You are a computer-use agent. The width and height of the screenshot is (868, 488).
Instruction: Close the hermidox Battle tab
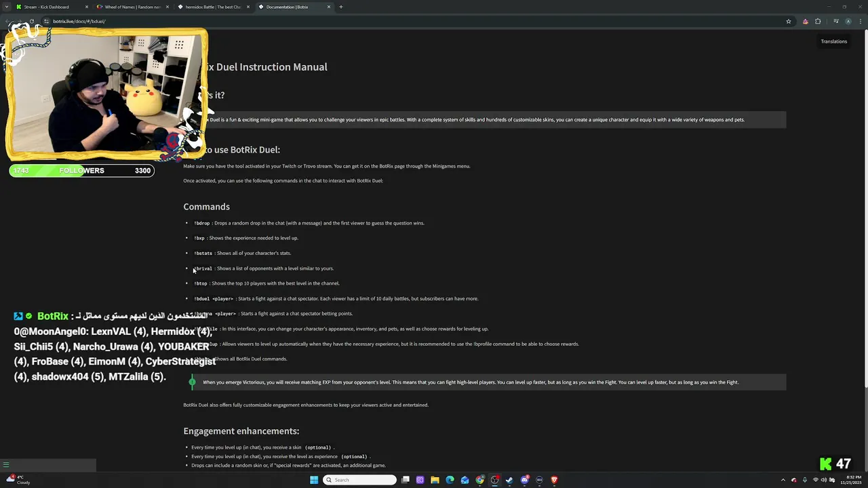(248, 7)
